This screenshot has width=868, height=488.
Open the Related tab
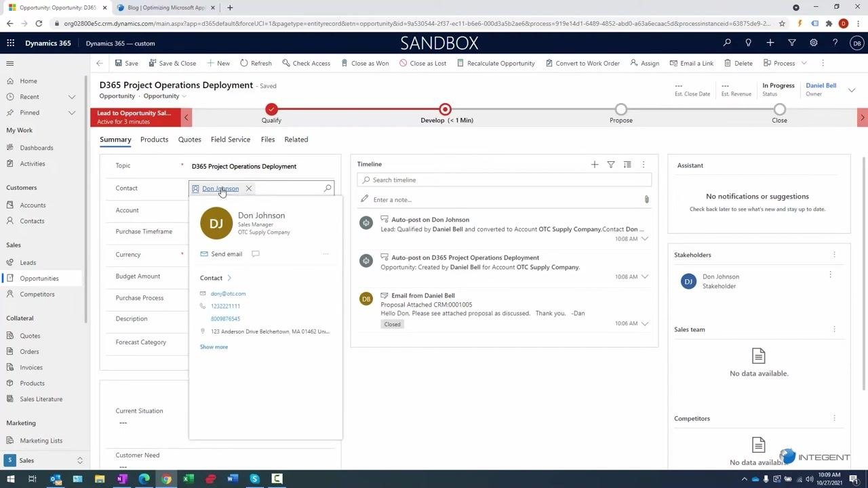click(296, 139)
